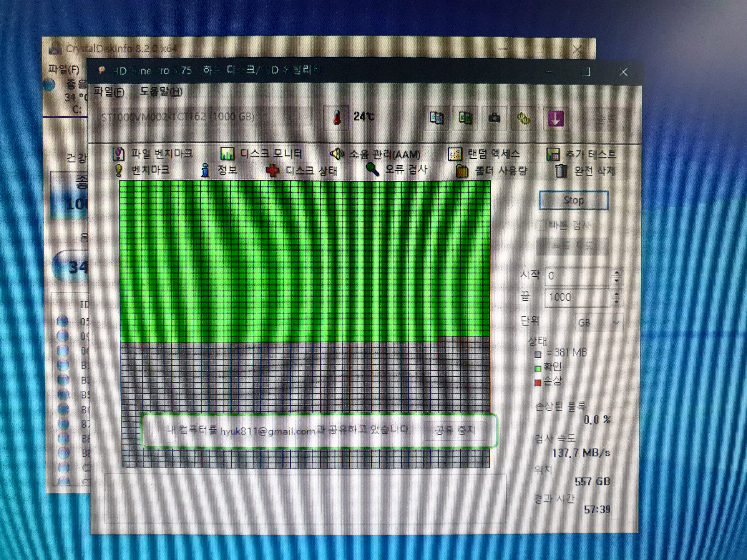Click the CrystalDiskInfo title bar icon
The height and width of the screenshot is (560, 747).
[x=55, y=49]
